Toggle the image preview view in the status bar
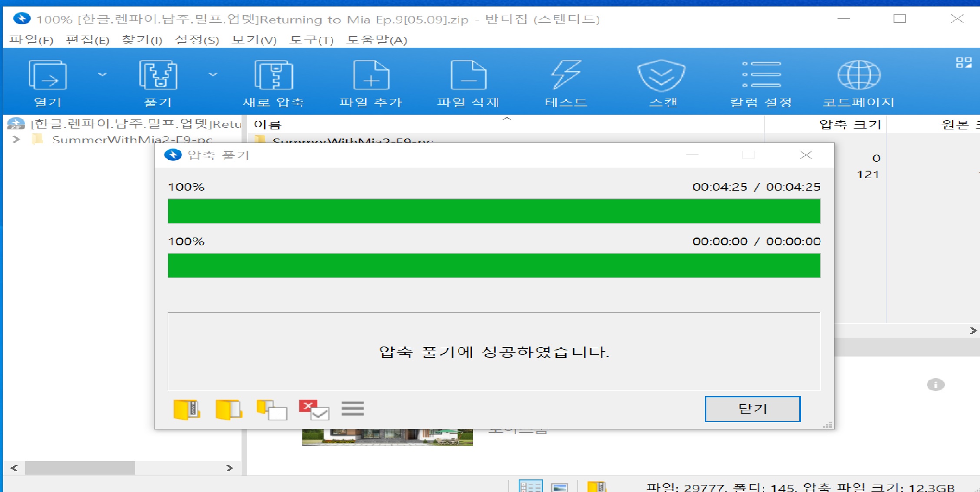The image size is (980, 492). 560,486
